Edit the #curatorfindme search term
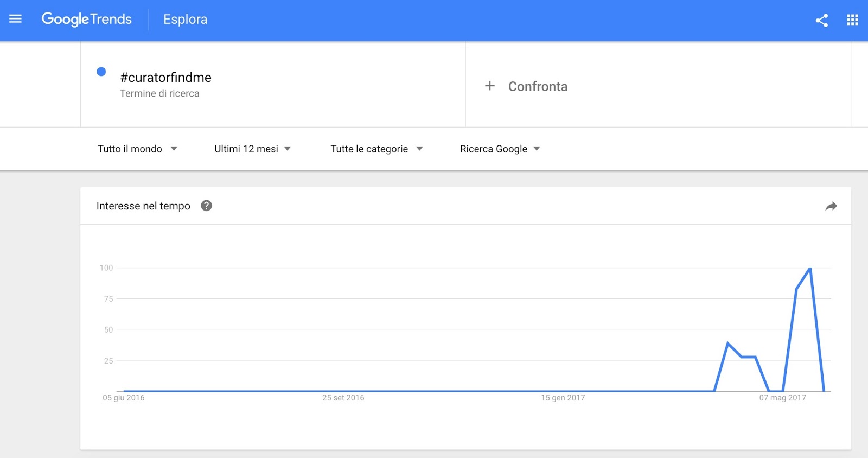Image resolution: width=868 pixels, height=458 pixels. 166,78
